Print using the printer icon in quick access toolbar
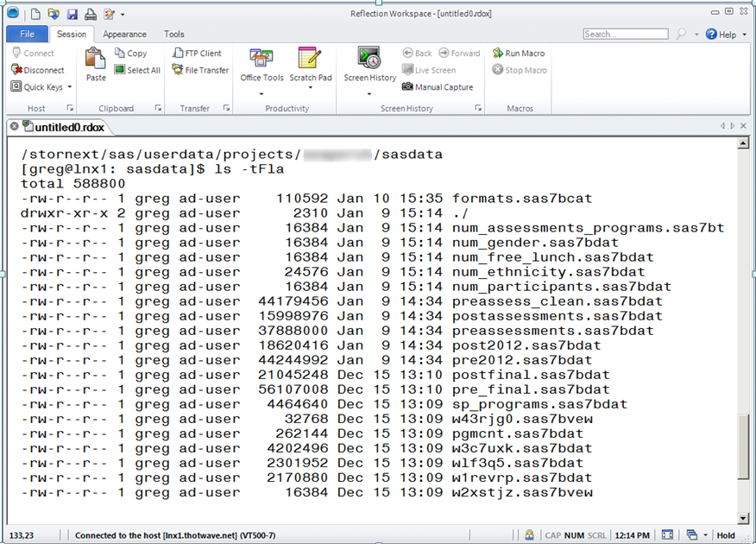This screenshot has height=544, width=756. [90, 15]
